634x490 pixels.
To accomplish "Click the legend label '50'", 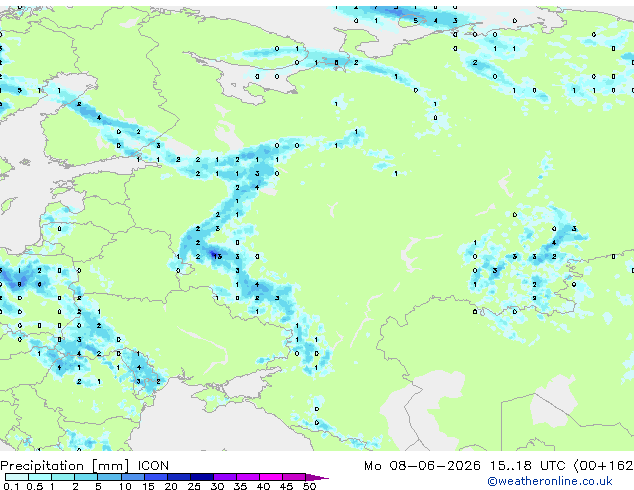I will [309, 486].
